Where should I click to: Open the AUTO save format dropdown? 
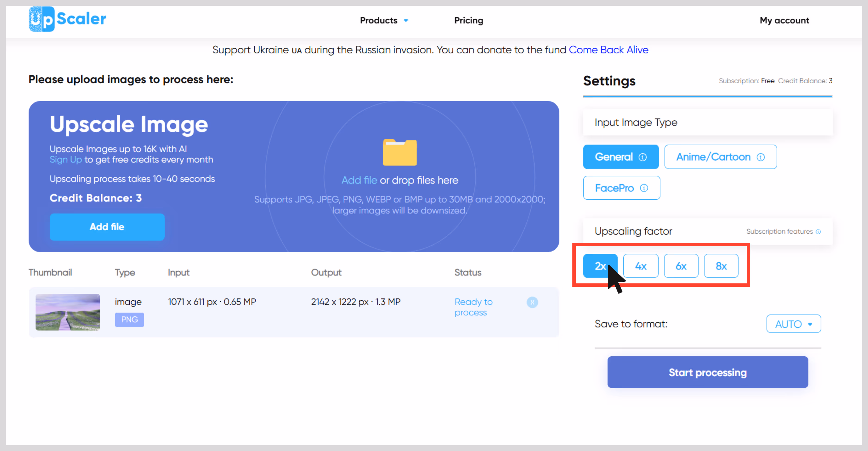click(x=793, y=324)
